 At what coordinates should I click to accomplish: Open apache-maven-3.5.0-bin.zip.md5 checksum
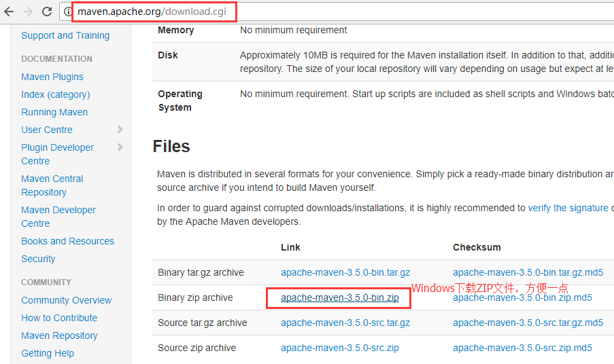[x=522, y=298]
